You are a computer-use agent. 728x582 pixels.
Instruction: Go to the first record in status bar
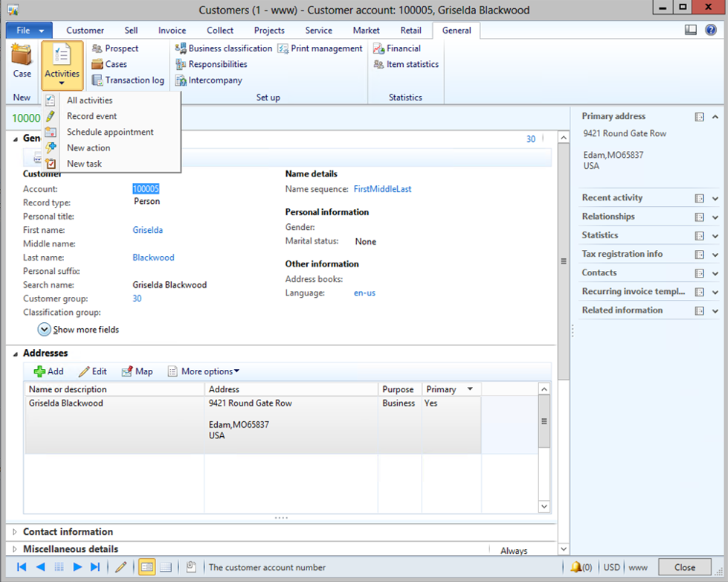[x=22, y=567]
